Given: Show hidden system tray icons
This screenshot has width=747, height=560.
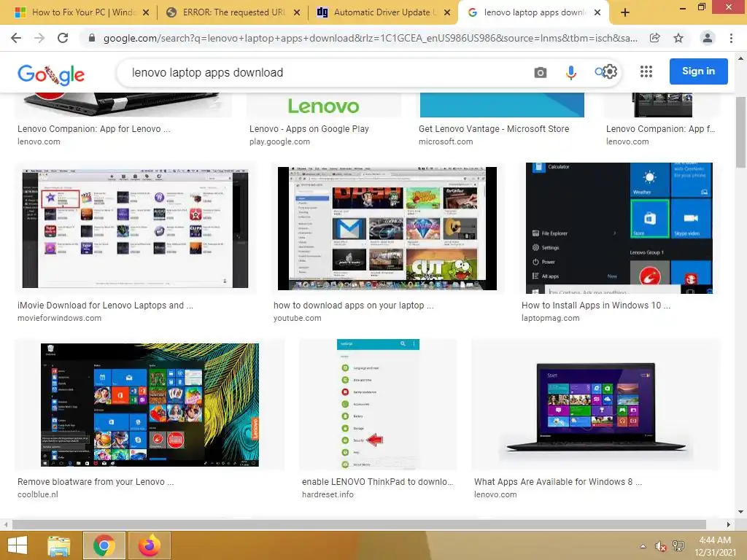Looking at the screenshot, I should coord(643,546).
